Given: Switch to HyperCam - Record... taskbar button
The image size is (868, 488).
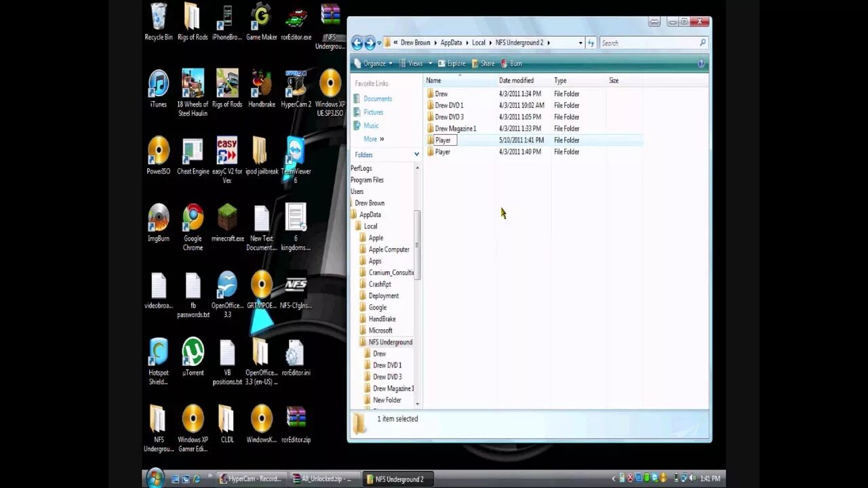Looking at the screenshot, I should 250,479.
